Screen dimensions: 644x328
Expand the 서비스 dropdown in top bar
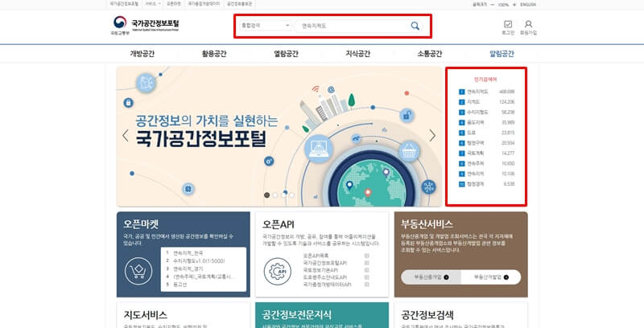click(152, 4)
